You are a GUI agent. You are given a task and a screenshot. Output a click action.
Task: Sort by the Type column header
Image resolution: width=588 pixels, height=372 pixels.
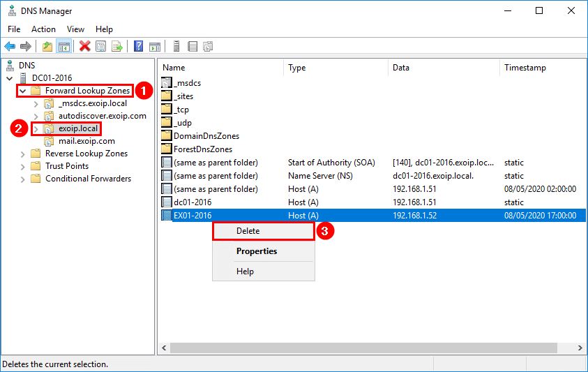[336, 68]
